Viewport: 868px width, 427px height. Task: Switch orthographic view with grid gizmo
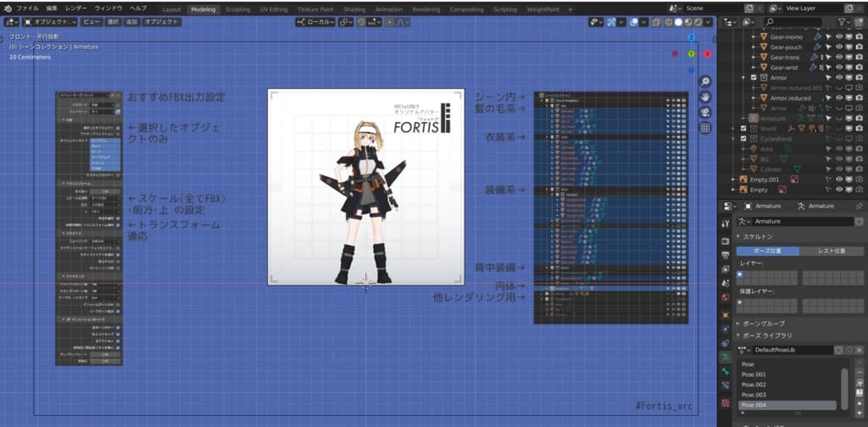[x=705, y=128]
